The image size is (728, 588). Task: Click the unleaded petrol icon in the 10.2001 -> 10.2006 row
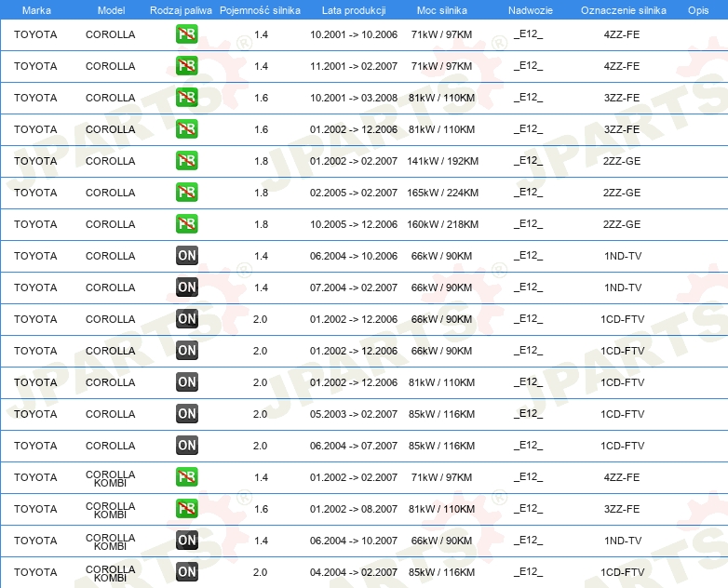click(186, 33)
